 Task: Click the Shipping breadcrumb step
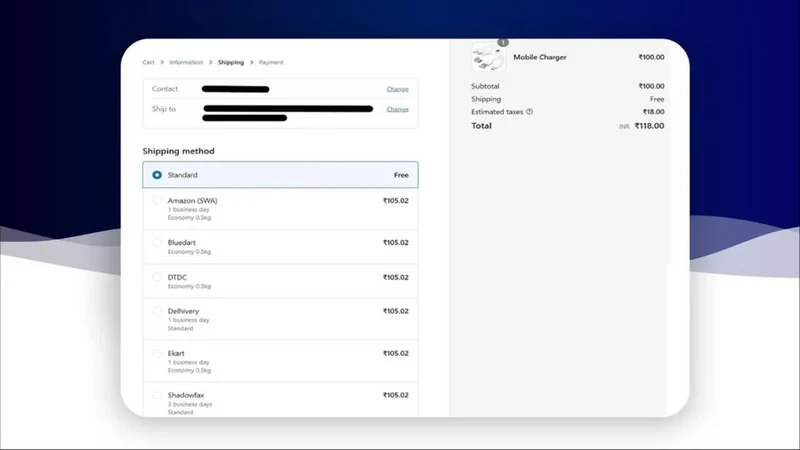pyautogui.click(x=231, y=62)
